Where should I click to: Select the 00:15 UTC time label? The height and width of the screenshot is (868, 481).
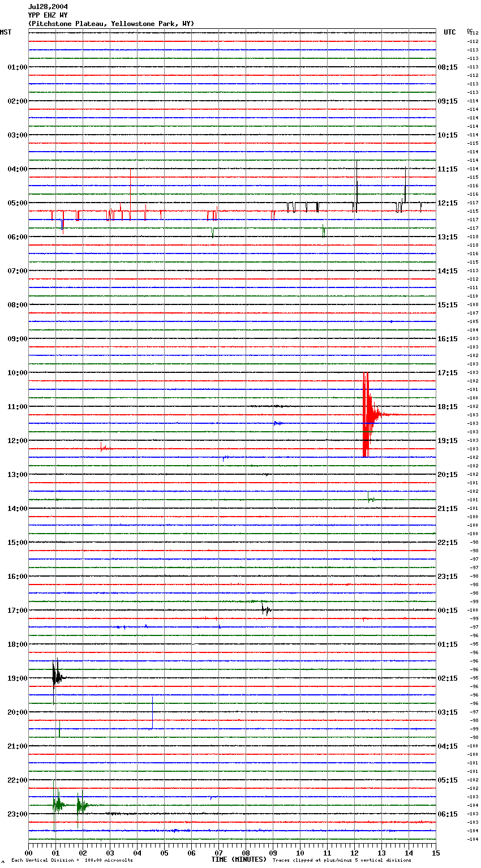(x=448, y=611)
